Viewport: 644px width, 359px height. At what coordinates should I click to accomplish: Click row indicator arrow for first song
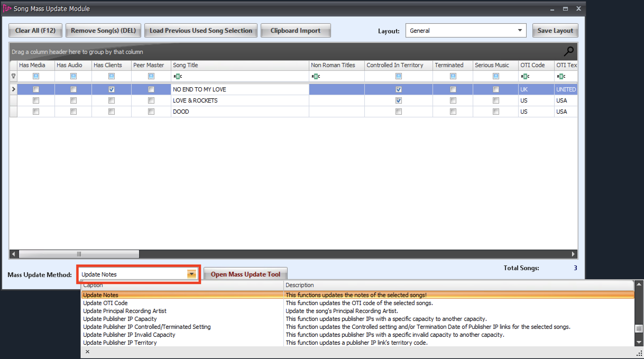(x=13, y=89)
